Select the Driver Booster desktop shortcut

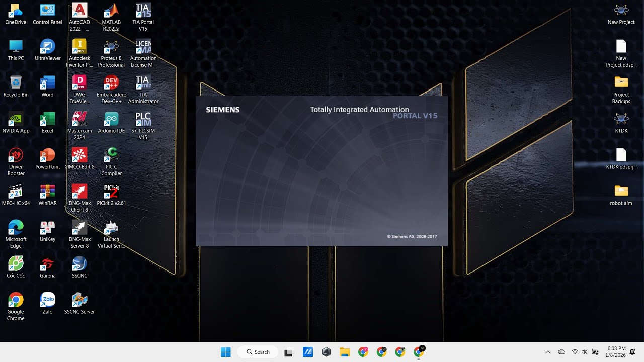point(16,162)
